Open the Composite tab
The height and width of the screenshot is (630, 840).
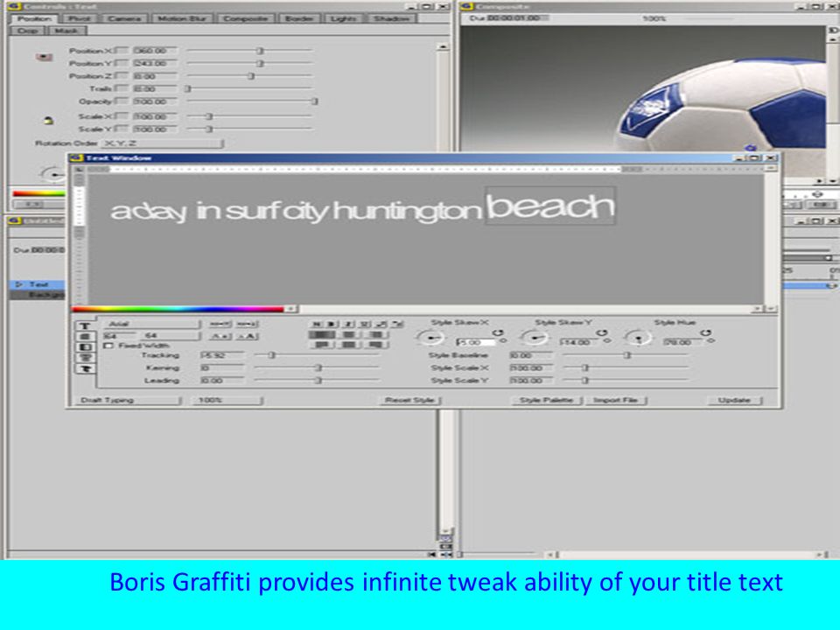click(x=245, y=18)
